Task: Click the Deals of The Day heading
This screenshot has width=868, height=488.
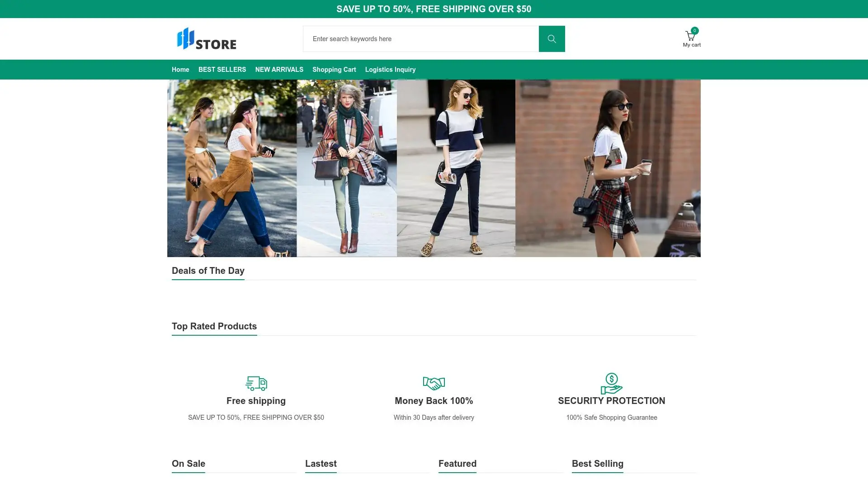Action: click(x=208, y=271)
